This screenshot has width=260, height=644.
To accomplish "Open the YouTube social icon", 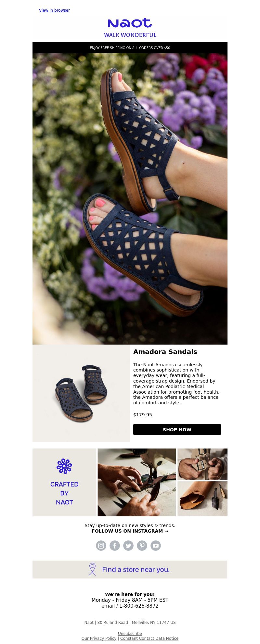I will pyautogui.click(x=156, y=546).
